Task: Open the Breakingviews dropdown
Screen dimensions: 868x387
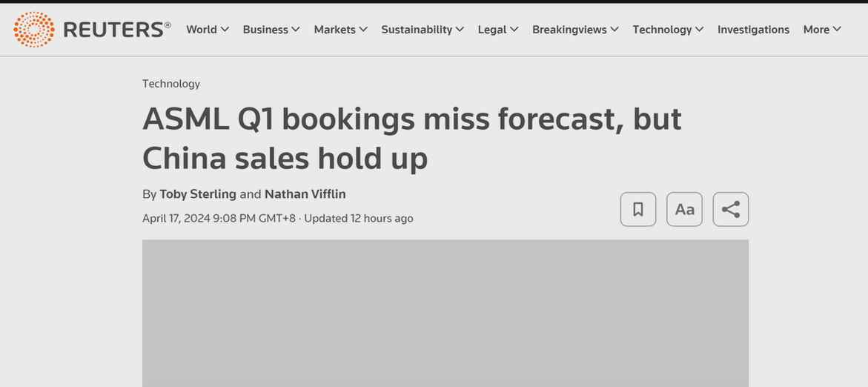Action: pyautogui.click(x=575, y=30)
